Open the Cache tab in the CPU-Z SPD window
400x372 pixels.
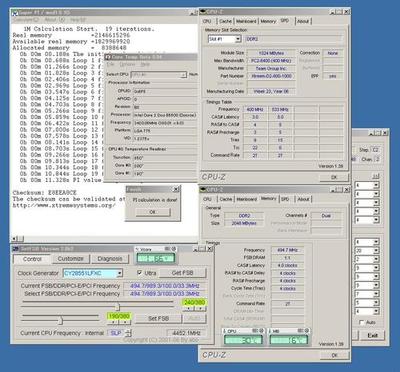(x=225, y=21)
